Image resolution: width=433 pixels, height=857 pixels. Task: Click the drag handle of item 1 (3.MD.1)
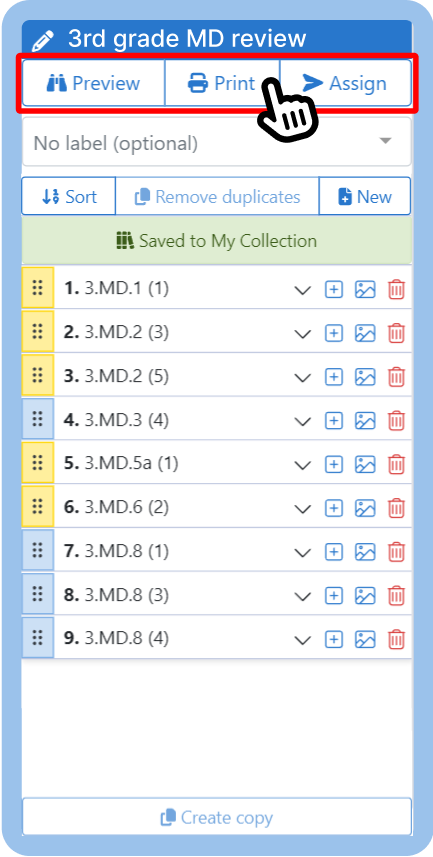pyautogui.click(x=38, y=287)
